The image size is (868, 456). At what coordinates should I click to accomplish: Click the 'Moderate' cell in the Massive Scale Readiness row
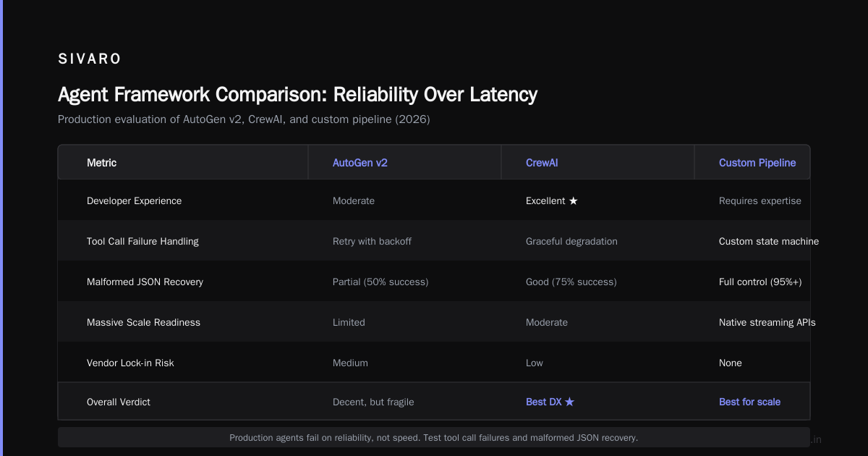tap(547, 322)
